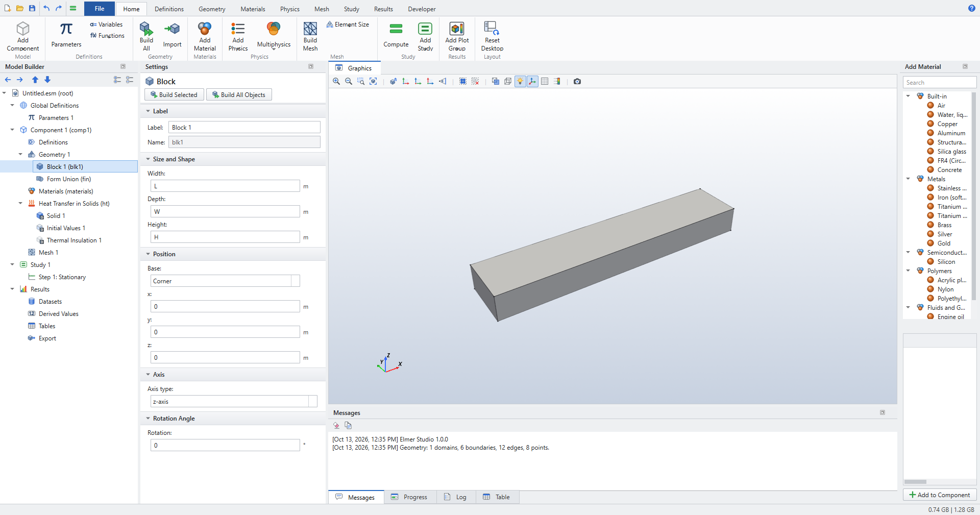
Task: Collapse the Metals material category
Action: point(908,179)
